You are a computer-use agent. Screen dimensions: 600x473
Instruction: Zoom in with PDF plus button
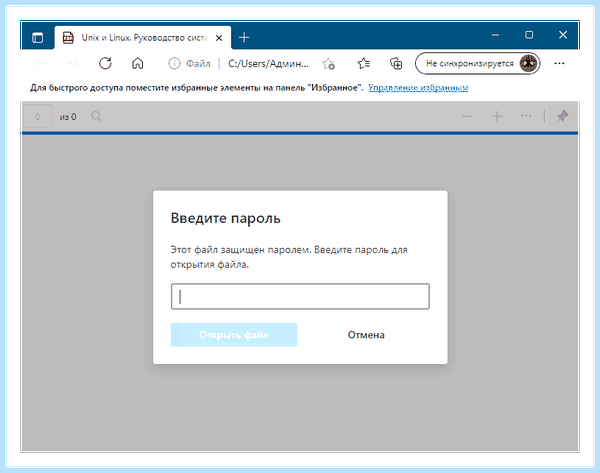click(x=497, y=116)
